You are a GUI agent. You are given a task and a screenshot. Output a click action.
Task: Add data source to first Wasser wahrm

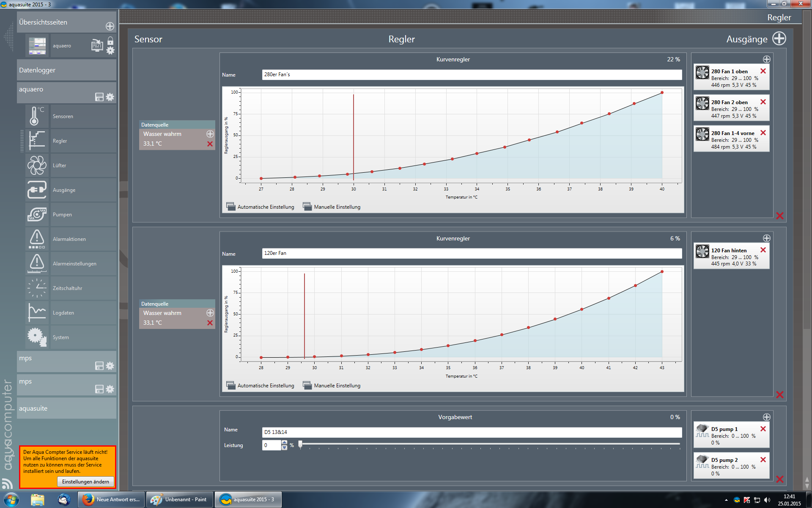point(210,134)
